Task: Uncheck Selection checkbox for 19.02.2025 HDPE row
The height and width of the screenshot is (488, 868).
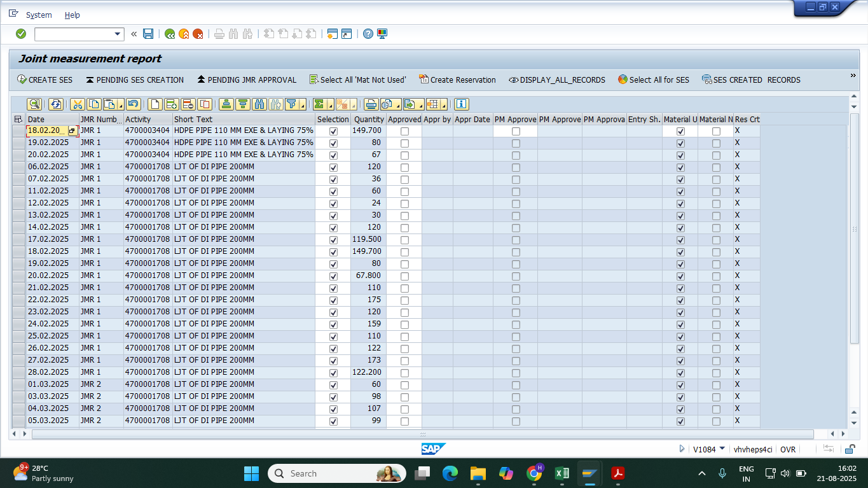Action: click(333, 143)
